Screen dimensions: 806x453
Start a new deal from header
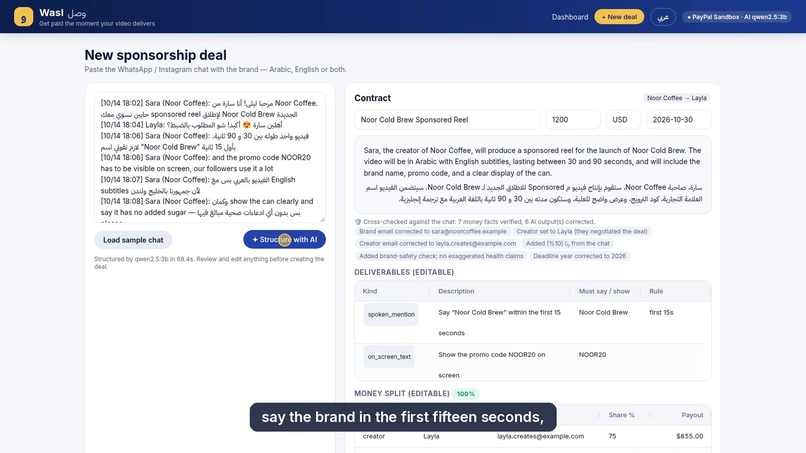(x=619, y=17)
